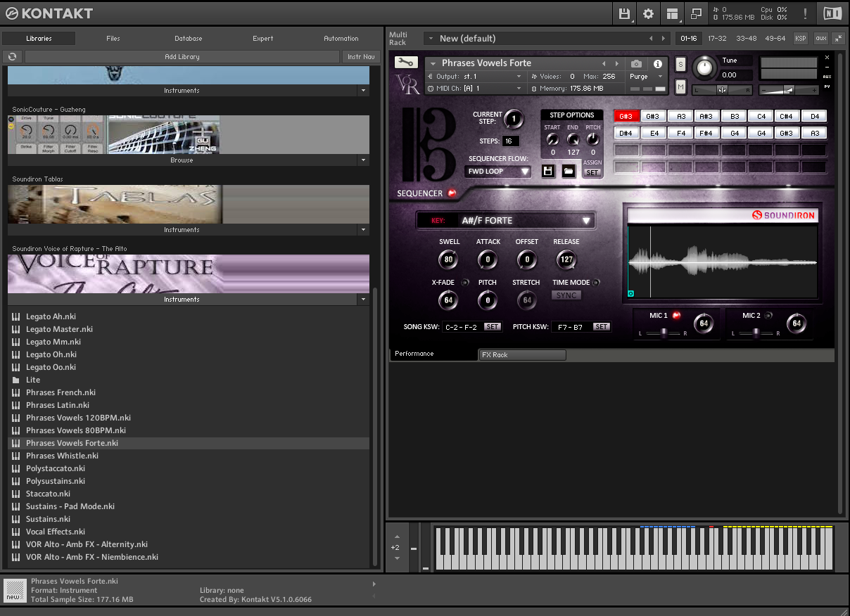Click the SWELL knob

click(448, 259)
